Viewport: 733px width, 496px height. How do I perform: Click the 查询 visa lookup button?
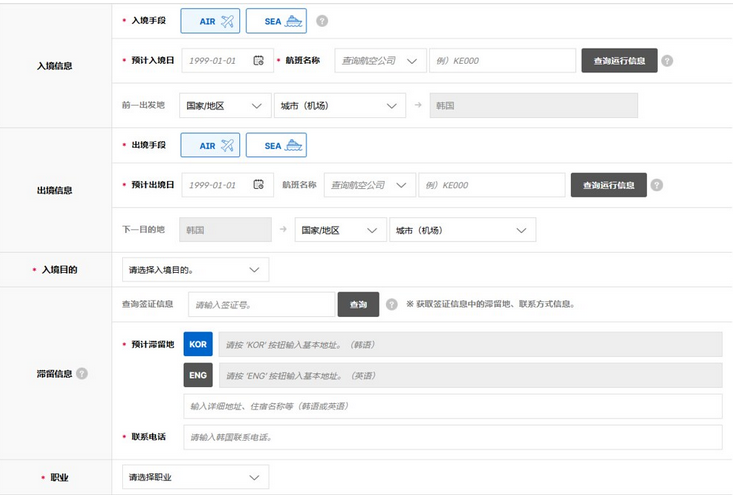359,304
